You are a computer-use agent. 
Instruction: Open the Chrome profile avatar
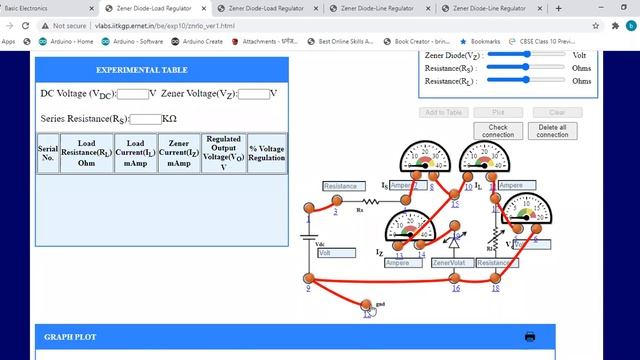click(x=631, y=26)
